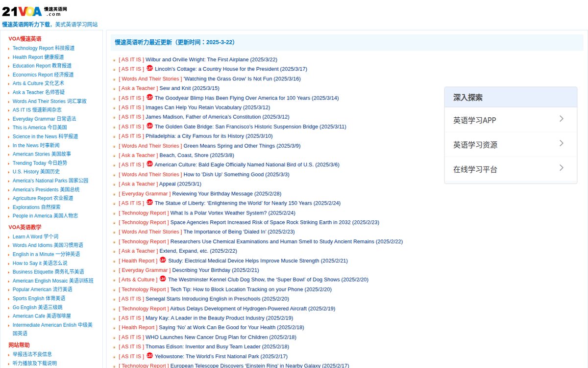Open 'Watching the Grass Grow' Is Not Fun article
The image size is (588, 368).
tap(242, 79)
